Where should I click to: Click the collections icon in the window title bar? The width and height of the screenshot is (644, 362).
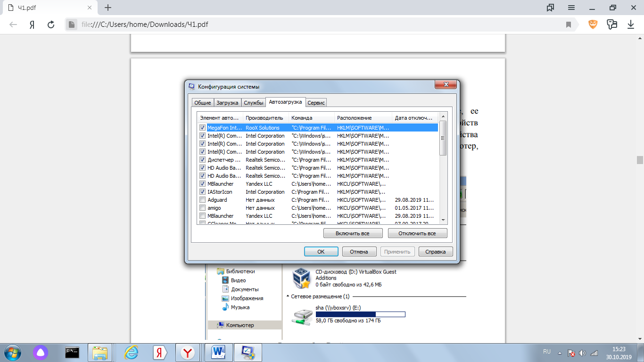(550, 8)
